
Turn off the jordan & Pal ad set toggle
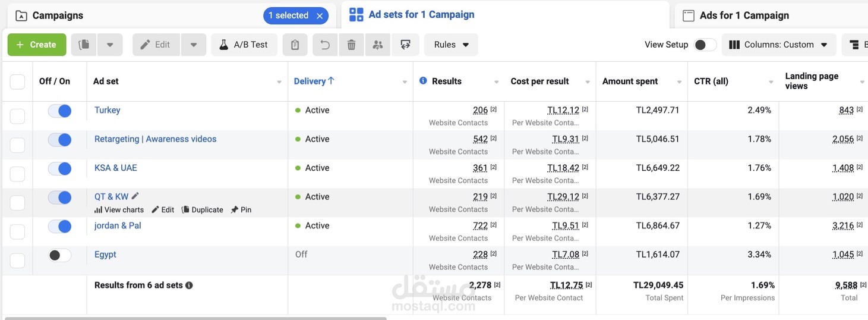(59, 226)
